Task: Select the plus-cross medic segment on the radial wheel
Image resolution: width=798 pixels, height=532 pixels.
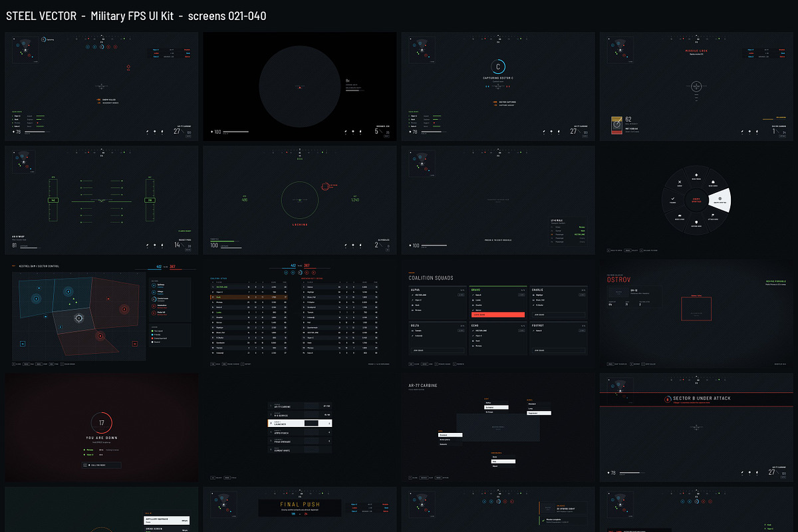Action: pos(696,176)
